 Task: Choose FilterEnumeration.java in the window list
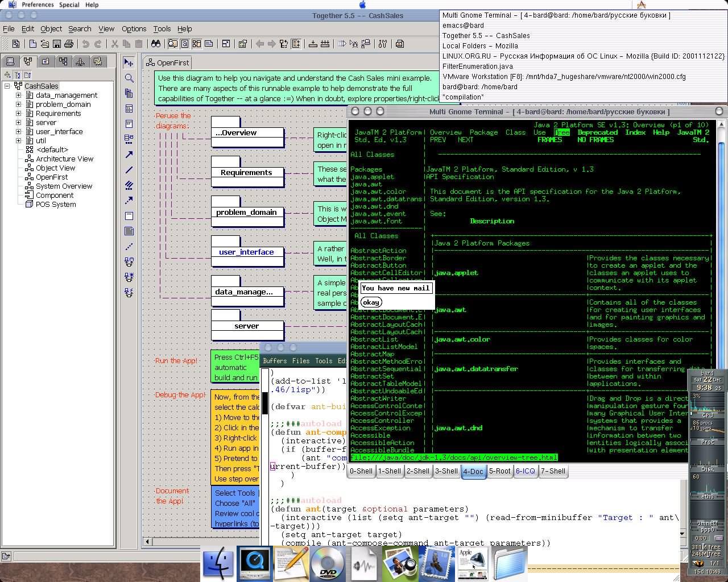click(478, 66)
